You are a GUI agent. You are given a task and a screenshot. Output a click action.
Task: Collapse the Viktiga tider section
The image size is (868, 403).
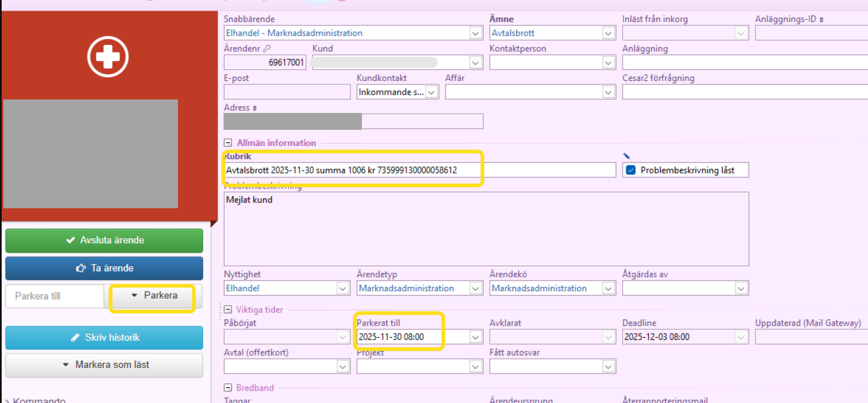pos(228,309)
